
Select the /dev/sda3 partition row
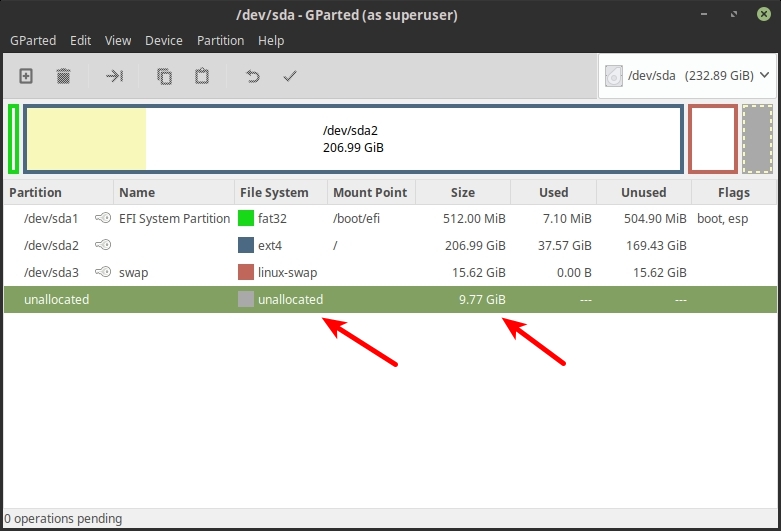(x=390, y=272)
